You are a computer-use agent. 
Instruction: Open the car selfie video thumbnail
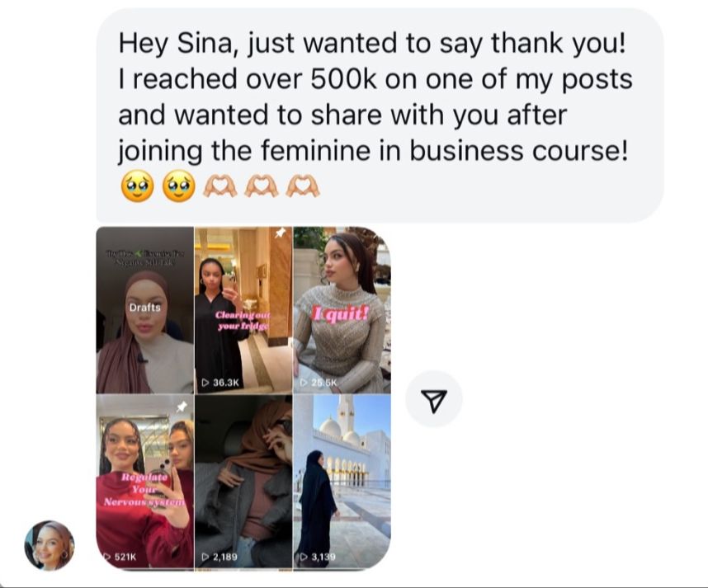[243, 482]
